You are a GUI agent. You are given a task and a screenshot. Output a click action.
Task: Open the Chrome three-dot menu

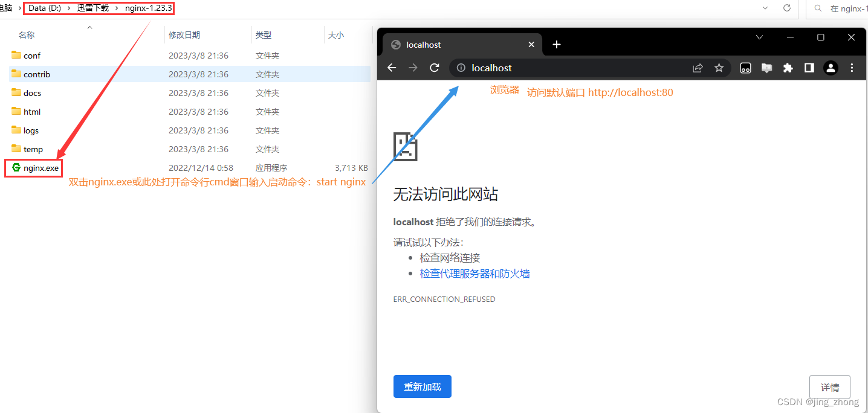[x=852, y=68]
